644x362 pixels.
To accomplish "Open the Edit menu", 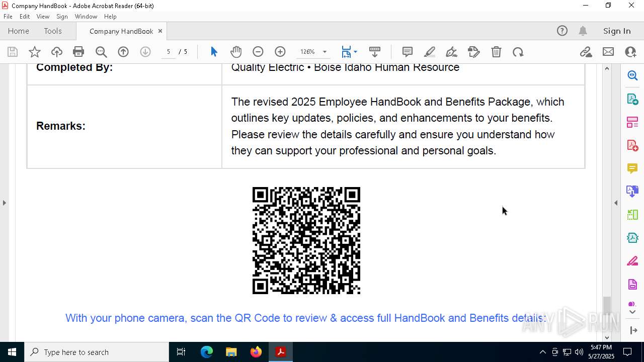I will click(25, 17).
